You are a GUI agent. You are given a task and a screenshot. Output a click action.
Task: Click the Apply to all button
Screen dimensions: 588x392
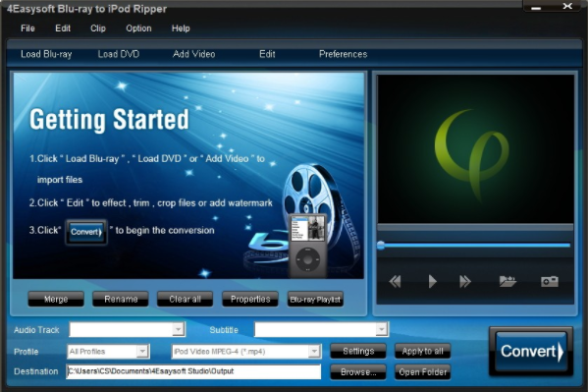(x=423, y=351)
